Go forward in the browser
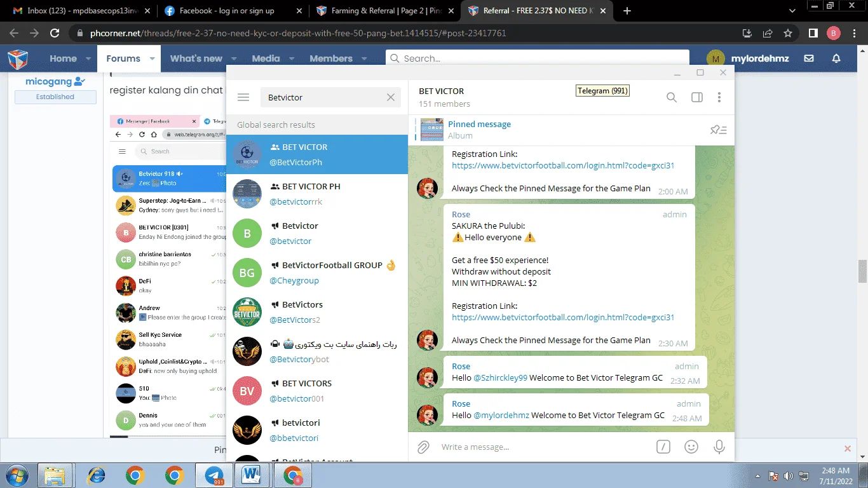The image size is (868, 488). (34, 33)
